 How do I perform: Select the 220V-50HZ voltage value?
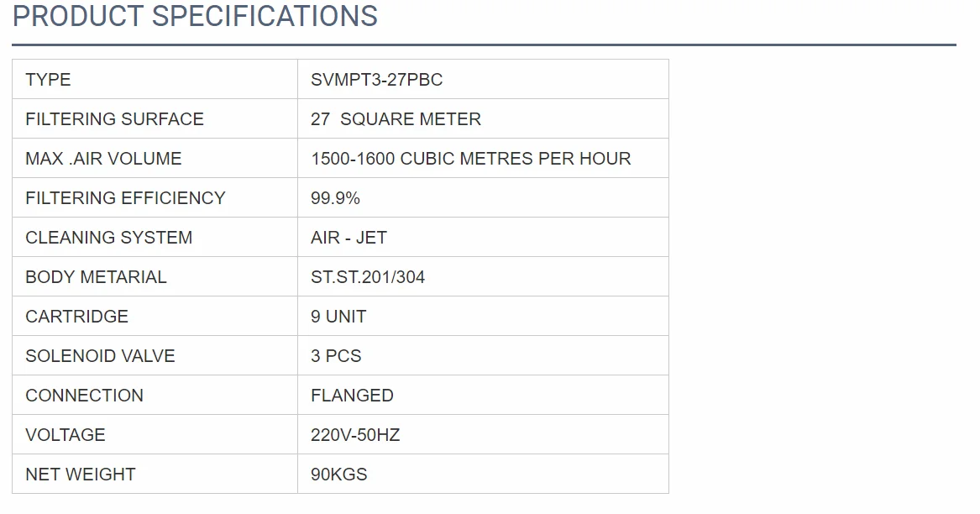click(355, 435)
